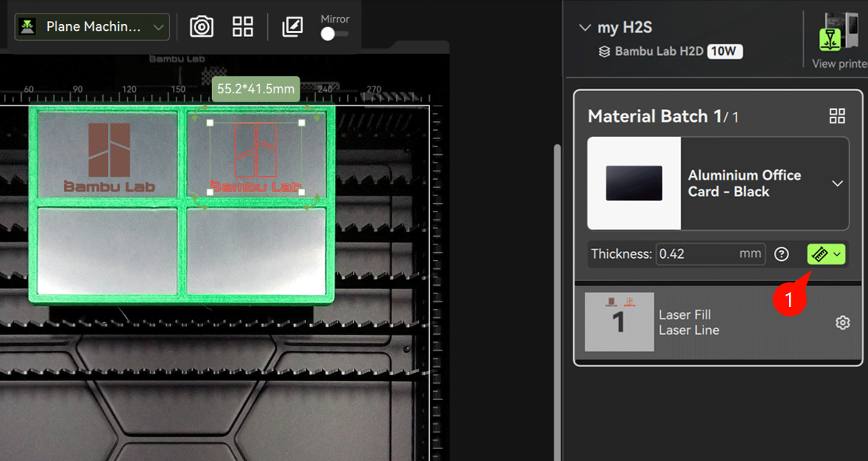This screenshot has height=461, width=868.
Task: Click the camera capture icon
Action: click(x=201, y=26)
